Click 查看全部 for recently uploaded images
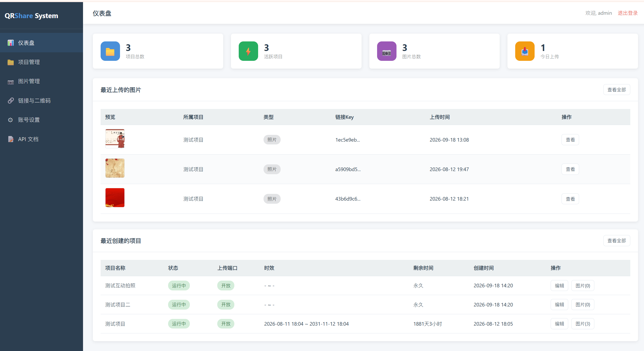Image resolution: width=644 pixels, height=351 pixels. (x=617, y=90)
